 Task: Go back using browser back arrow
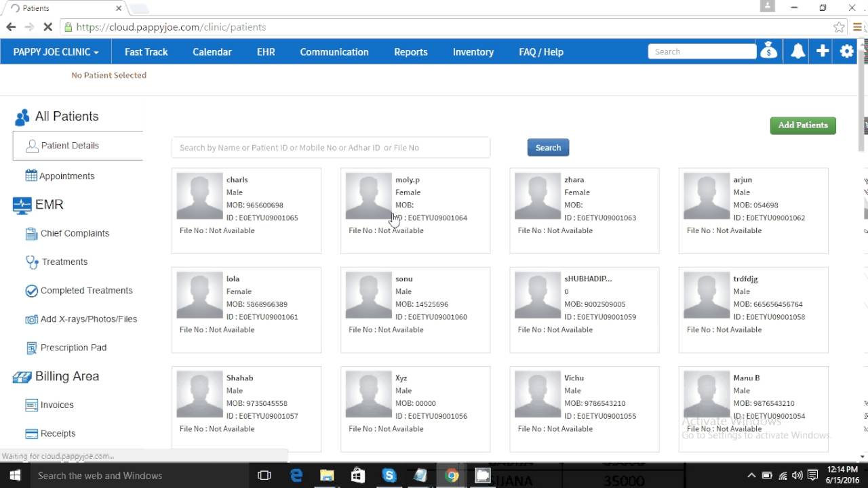(11, 27)
